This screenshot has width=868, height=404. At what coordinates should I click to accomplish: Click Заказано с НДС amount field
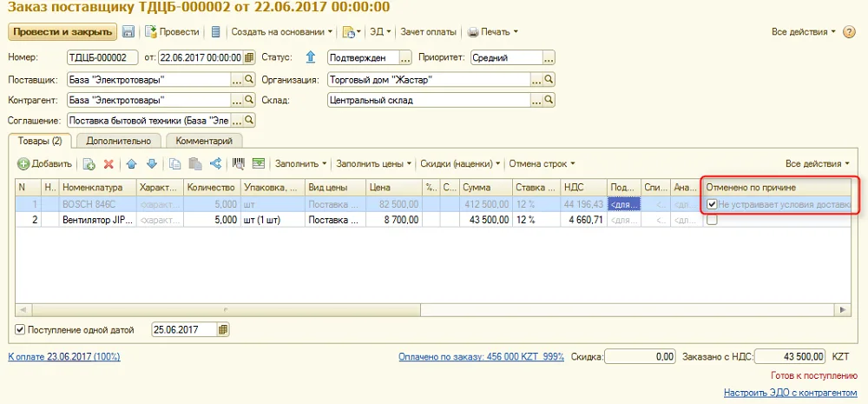(x=791, y=357)
